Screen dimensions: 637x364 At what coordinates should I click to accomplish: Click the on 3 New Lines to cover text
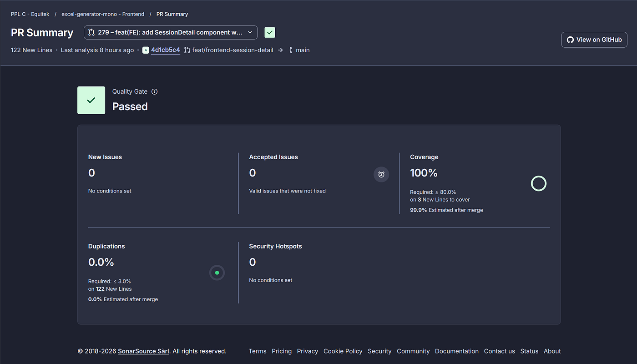[440, 200]
